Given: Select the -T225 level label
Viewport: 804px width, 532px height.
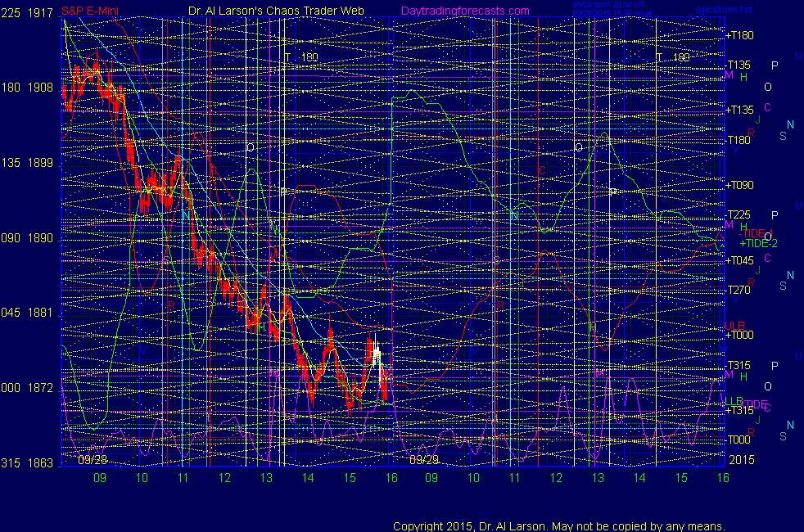Looking at the screenshot, I should 739,214.
